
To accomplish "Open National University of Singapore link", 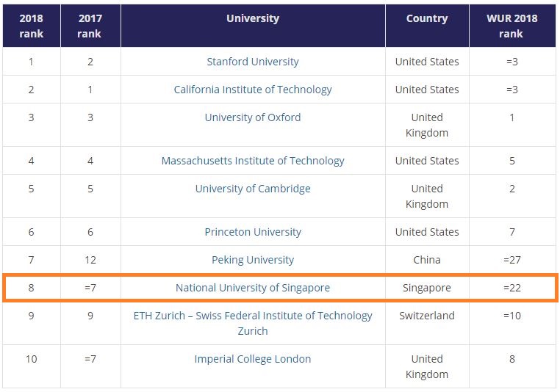I will [253, 288].
